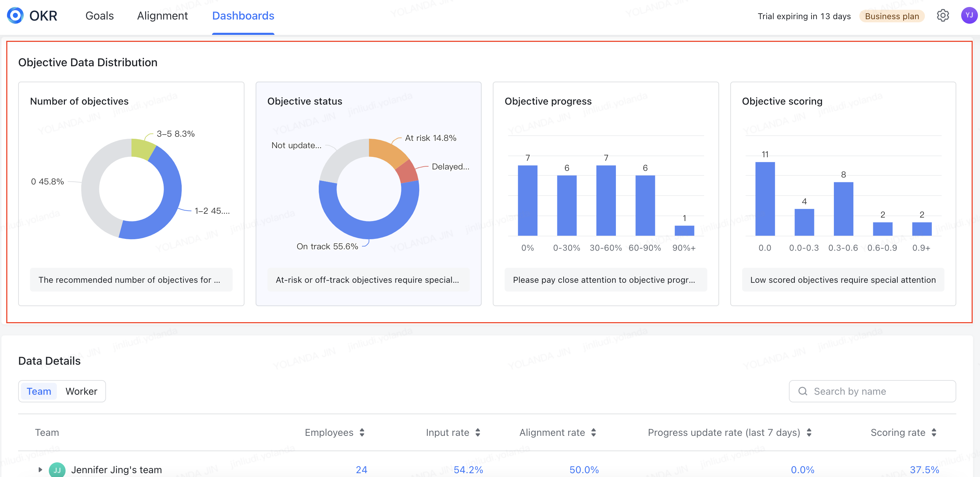
Task: Click the Business plan badge
Action: point(891,16)
